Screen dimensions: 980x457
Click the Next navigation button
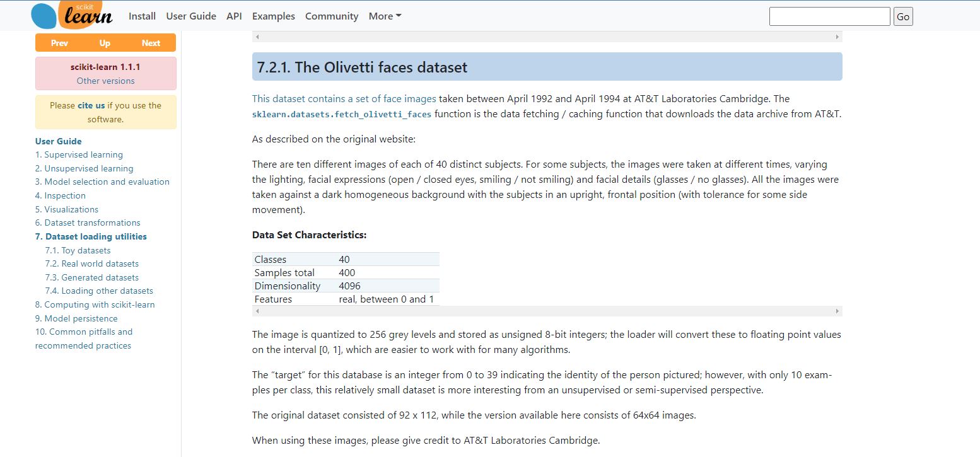[x=151, y=43]
